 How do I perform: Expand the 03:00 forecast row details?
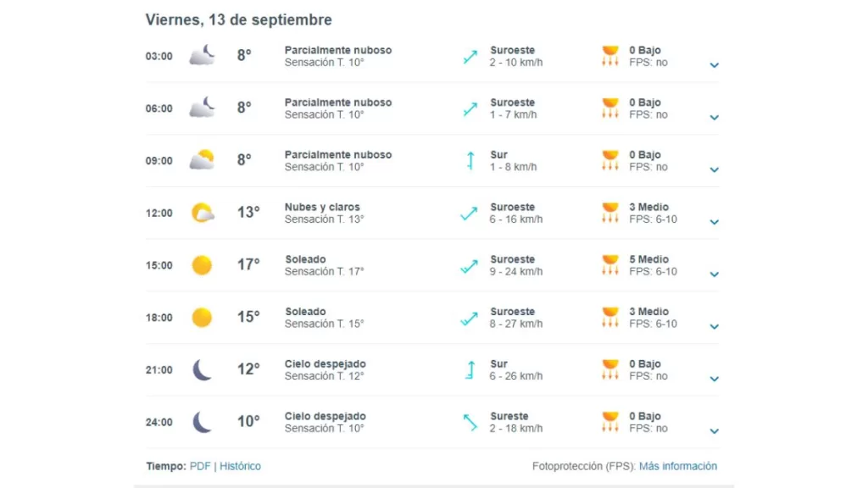click(714, 65)
